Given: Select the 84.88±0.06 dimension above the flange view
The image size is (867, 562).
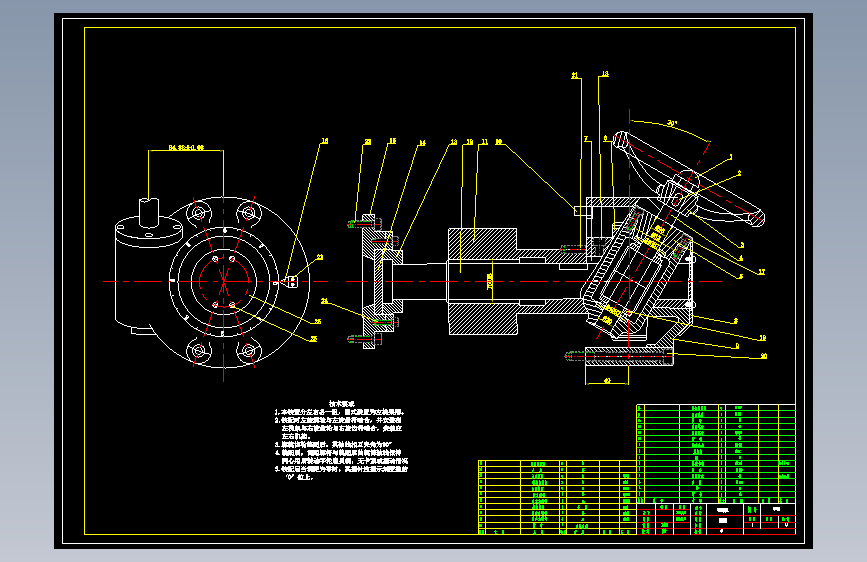Looking at the screenshot, I should (x=186, y=148).
